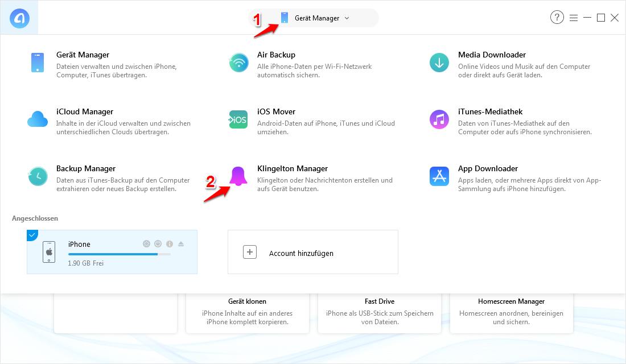Eject the iPhone with the eject icon
Image resolution: width=626 pixels, height=364 pixels.
coord(181,244)
